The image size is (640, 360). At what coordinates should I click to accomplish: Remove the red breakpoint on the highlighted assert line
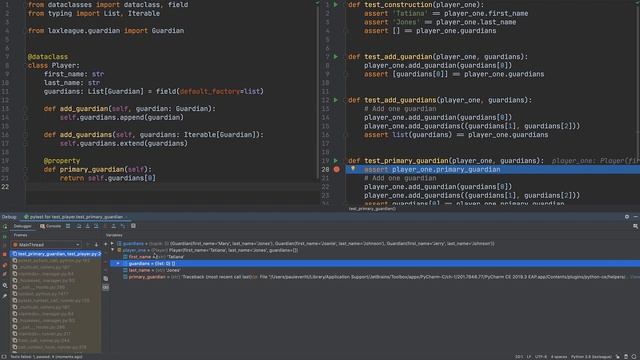coord(337,169)
